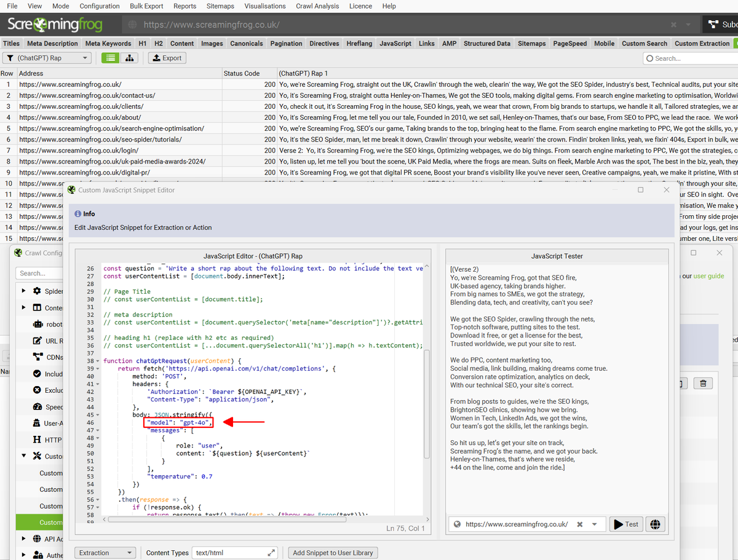
Task: Sort by the Address column header
Action: [119, 73]
